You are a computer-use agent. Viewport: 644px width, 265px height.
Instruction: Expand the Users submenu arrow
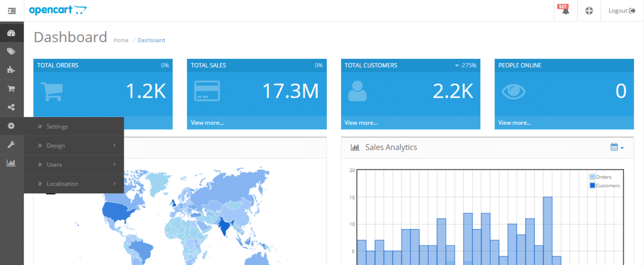(114, 164)
